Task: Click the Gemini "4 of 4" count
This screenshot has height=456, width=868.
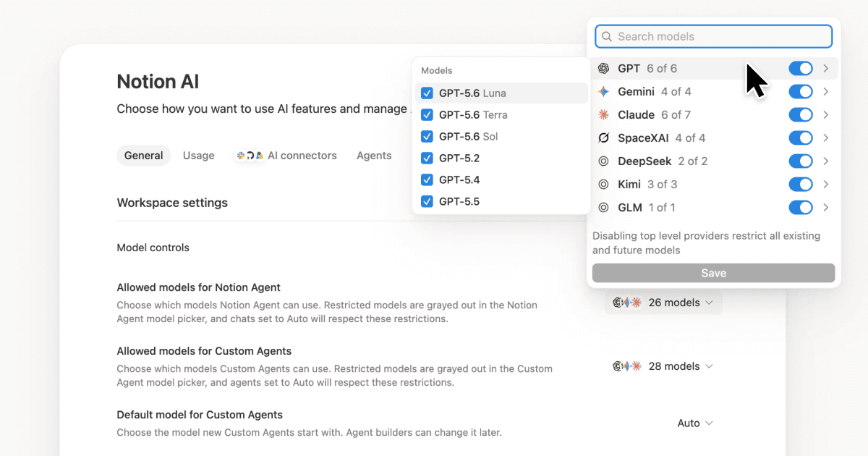Action: 676,92
